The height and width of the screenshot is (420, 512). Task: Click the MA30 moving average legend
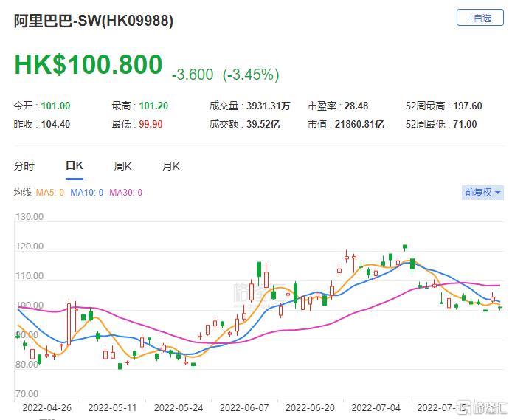pos(125,193)
